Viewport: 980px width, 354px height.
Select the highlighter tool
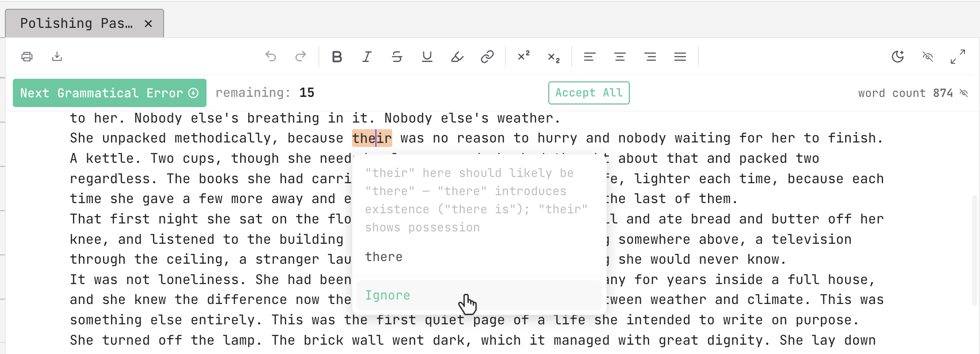coord(457,57)
